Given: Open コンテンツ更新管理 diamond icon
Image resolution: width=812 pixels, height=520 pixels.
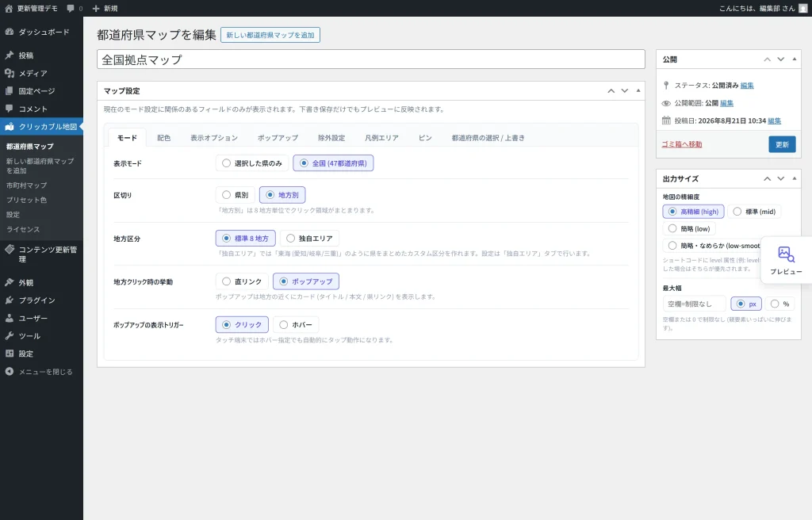Looking at the screenshot, I should [x=10, y=249].
